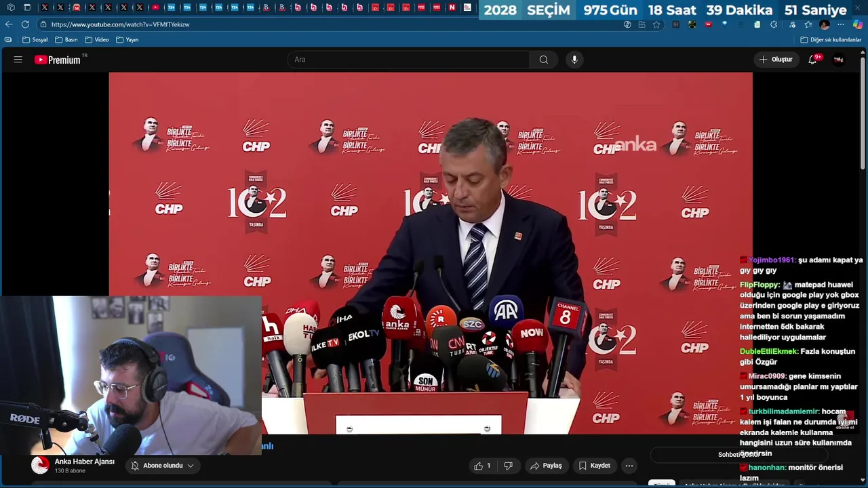This screenshot has width=868, height=488.
Task: Open the YouTube account avatar menu
Action: 839,60
